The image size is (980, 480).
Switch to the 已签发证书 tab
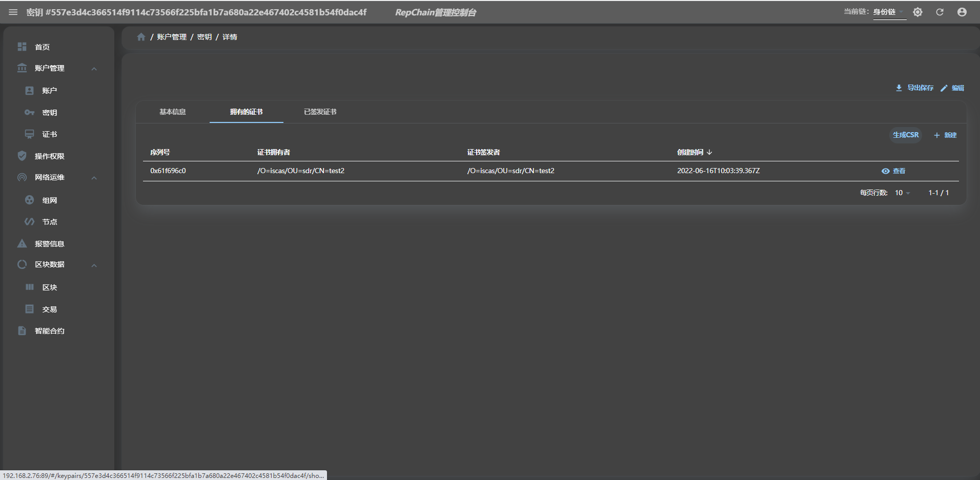coord(320,112)
